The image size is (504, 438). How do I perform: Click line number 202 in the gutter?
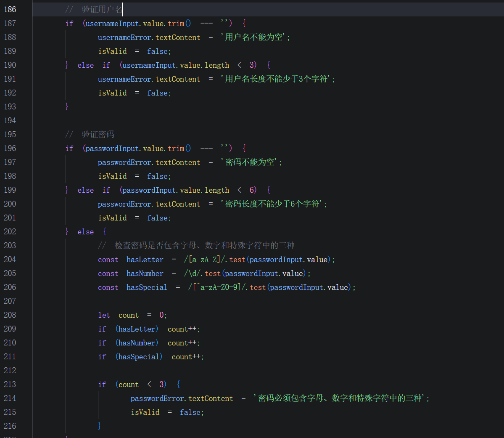pos(10,231)
